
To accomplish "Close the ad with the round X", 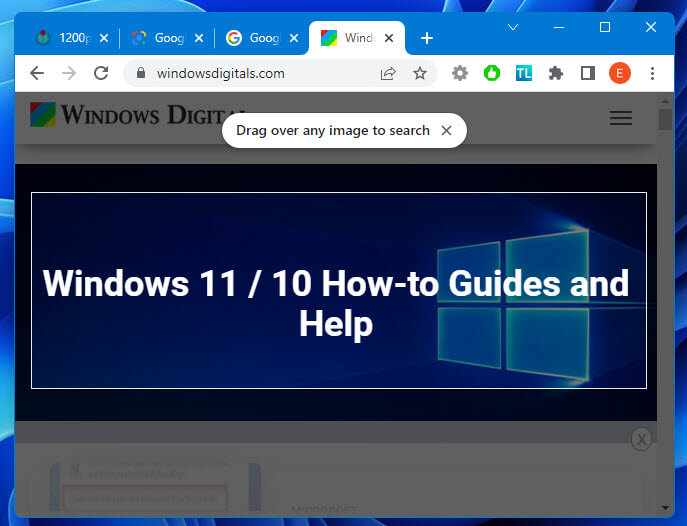I will click(x=641, y=439).
